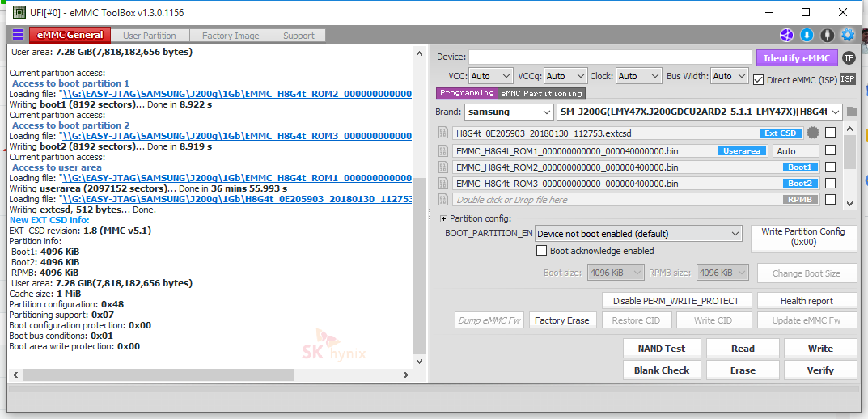Open the ROM2 file link in log

click(237, 94)
